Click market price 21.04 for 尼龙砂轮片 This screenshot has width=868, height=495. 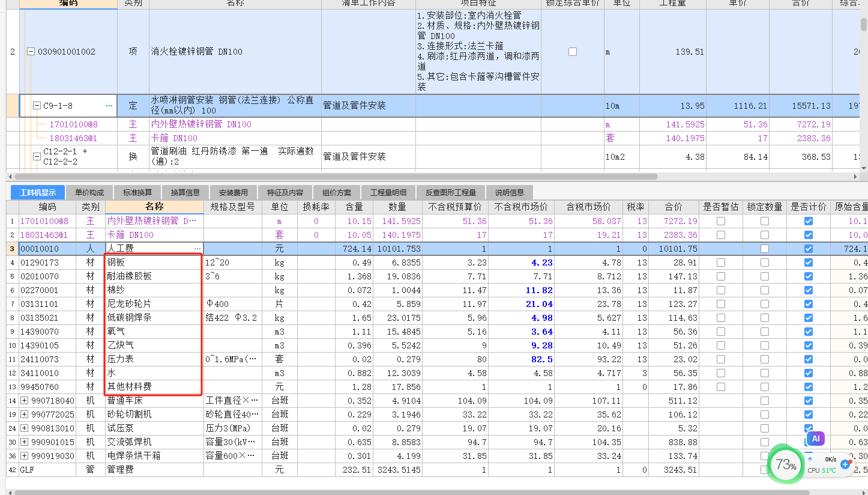[x=521, y=304]
